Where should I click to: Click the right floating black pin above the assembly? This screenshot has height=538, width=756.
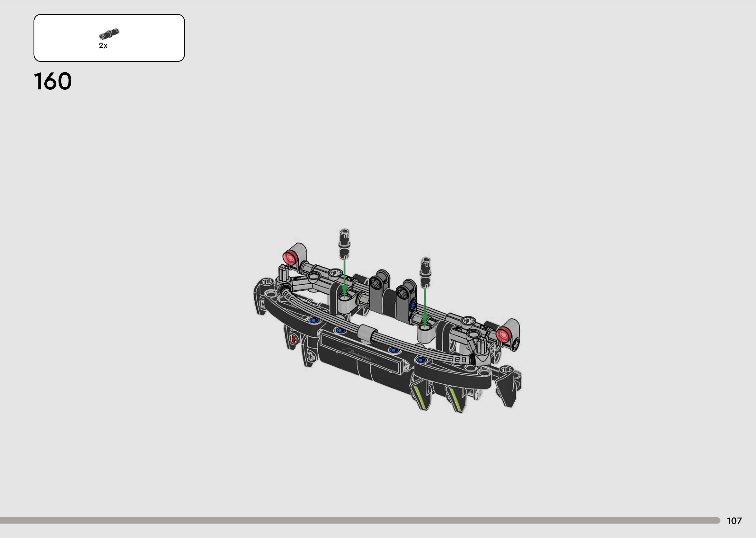425,272
